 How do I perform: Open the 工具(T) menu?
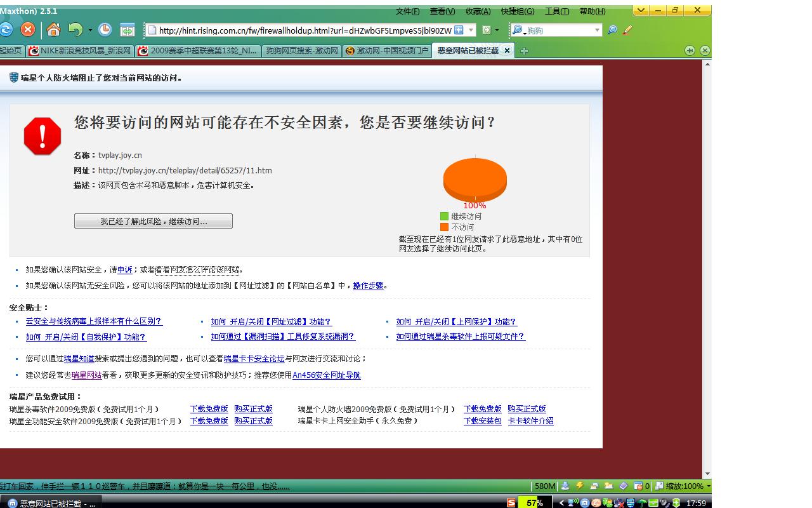click(x=557, y=11)
